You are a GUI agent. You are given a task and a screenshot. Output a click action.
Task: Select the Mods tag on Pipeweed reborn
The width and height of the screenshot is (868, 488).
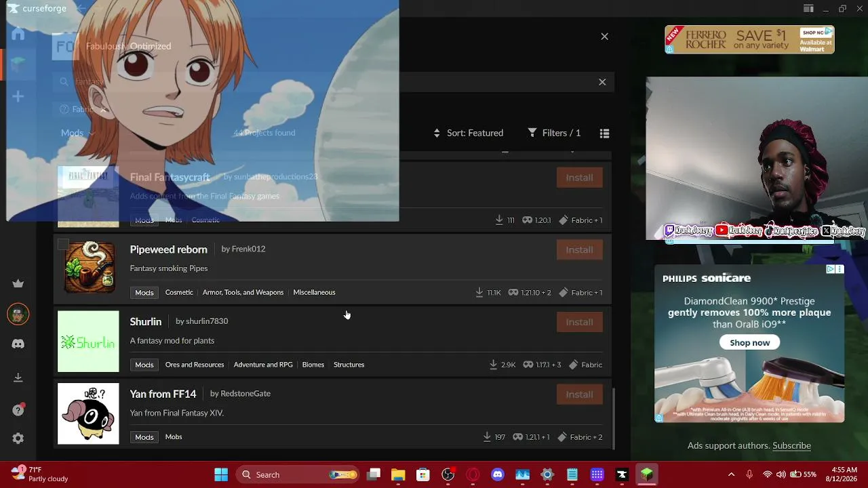[144, 292]
